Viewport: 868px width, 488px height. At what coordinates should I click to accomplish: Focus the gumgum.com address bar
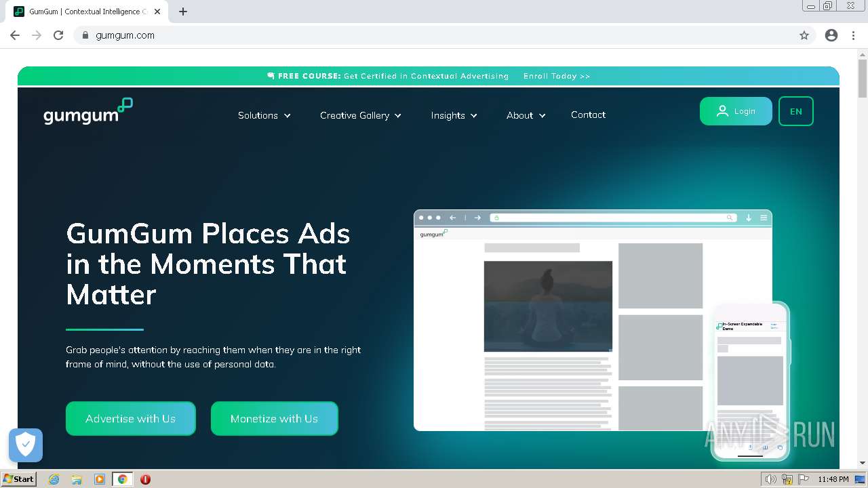[x=434, y=35]
